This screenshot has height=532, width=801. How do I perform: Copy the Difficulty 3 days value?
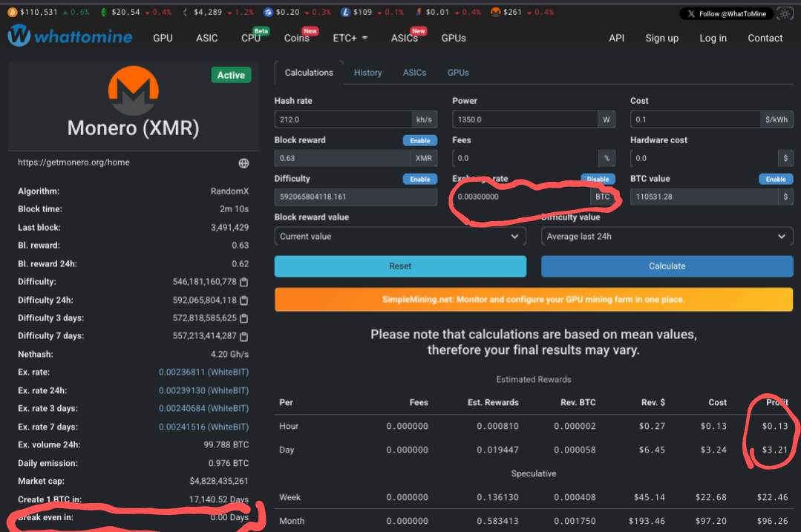pos(244,318)
